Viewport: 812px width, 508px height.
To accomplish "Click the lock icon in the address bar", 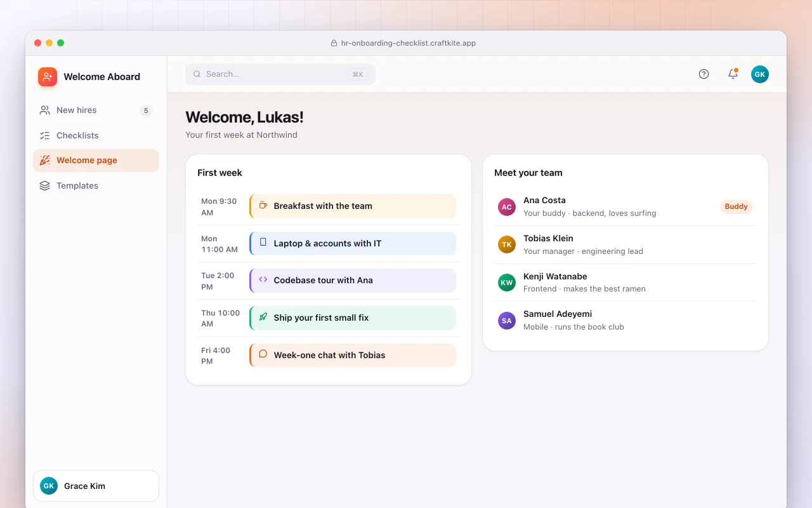I will click(334, 43).
